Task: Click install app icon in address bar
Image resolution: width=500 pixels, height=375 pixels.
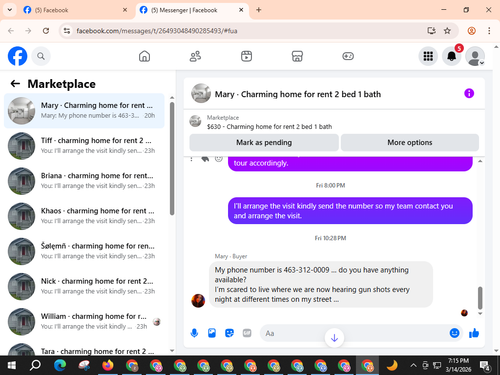Action: [x=431, y=31]
